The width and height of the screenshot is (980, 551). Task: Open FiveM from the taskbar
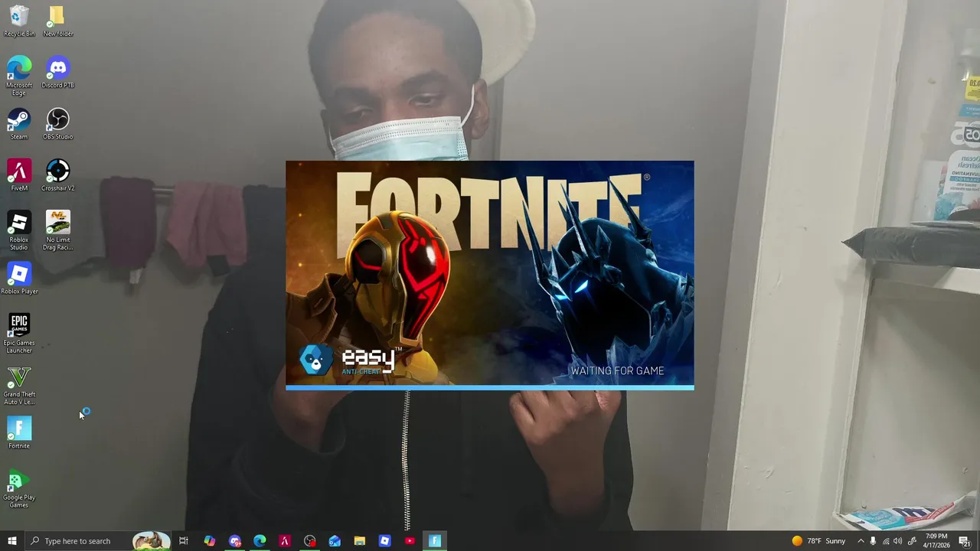(x=284, y=541)
